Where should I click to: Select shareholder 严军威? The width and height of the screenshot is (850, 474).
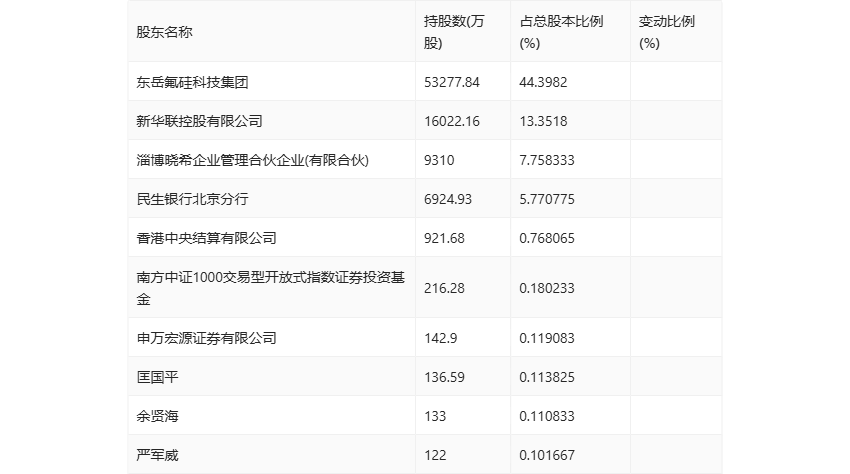pyautogui.click(x=157, y=455)
